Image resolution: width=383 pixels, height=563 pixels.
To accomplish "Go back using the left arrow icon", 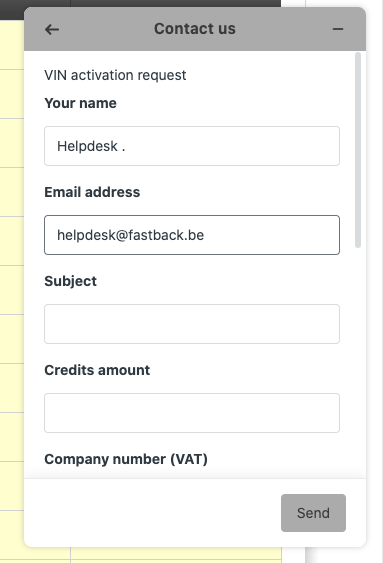I will (x=52, y=29).
